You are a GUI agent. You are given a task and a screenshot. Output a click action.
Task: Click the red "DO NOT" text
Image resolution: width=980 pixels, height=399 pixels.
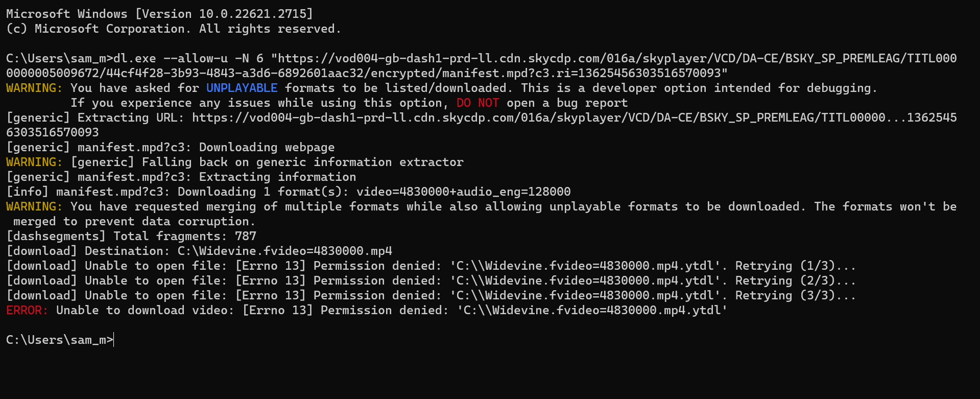click(477, 103)
